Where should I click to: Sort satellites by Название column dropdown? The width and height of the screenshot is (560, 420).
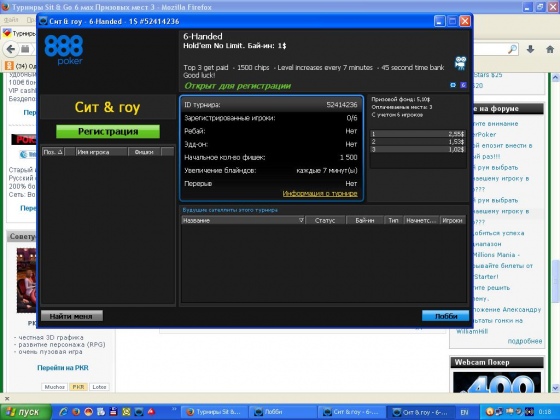[x=301, y=220]
